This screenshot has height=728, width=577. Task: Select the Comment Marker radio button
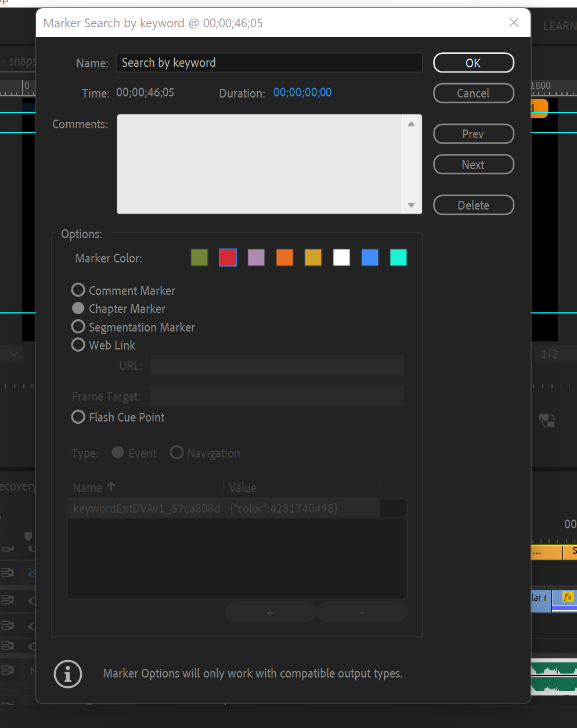[x=78, y=290]
